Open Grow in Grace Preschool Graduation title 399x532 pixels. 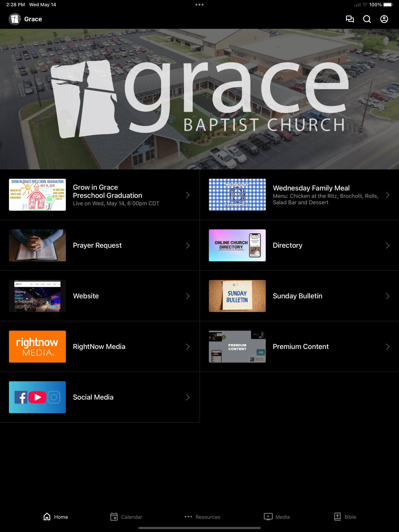(107, 191)
